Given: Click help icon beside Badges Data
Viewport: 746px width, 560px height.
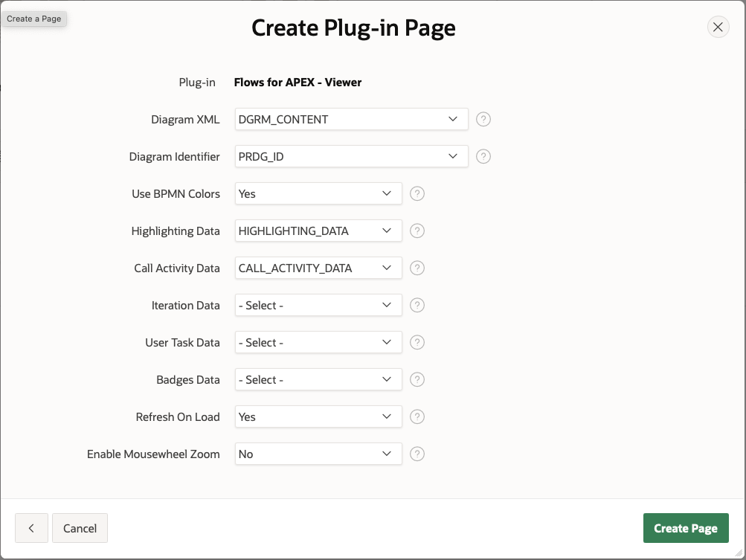Looking at the screenshot, I should pyautogui.click(x=417, y=379).
